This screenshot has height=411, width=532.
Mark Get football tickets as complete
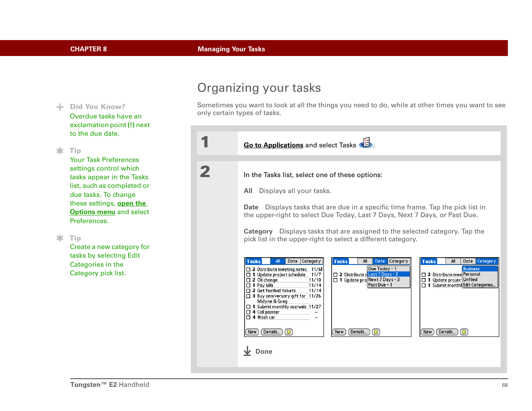coord(248,291)
